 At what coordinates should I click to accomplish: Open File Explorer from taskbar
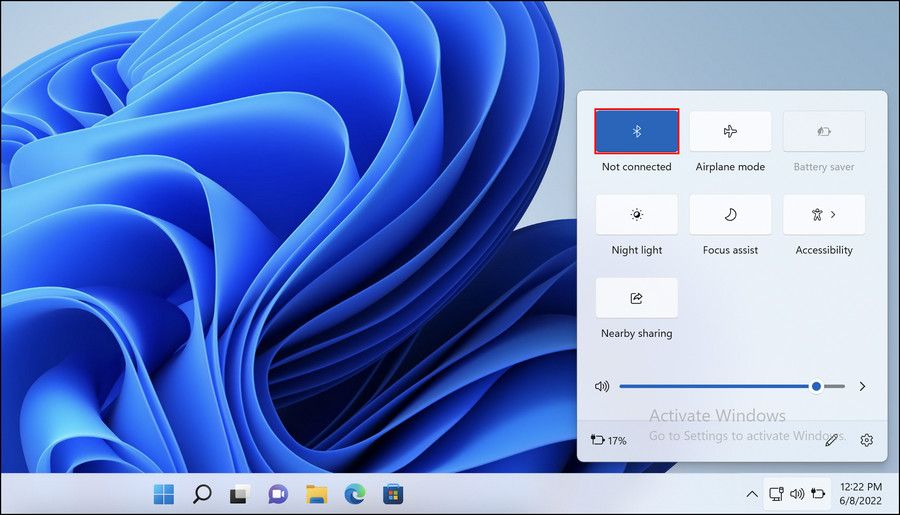click(316, 494)
